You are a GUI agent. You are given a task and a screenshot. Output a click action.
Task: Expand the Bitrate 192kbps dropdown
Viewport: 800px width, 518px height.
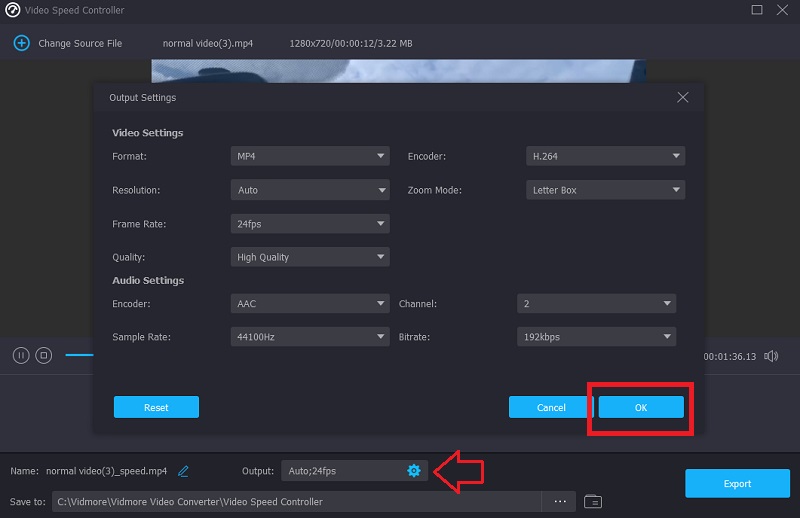(x=596, y=337)
